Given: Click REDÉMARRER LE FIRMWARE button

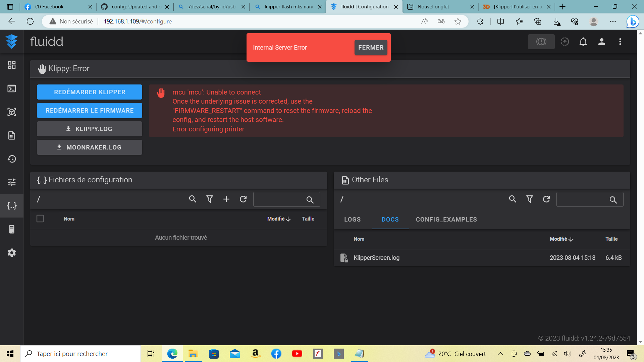Looking at the screenshot, I should tap(90, 110).
